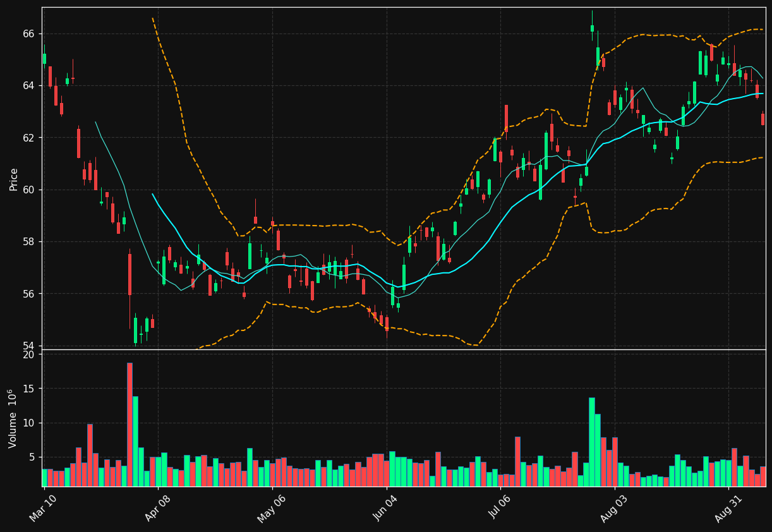Click the lowest green candlestick near price 54
772x532 pixels.
click(x=135, y=330)
